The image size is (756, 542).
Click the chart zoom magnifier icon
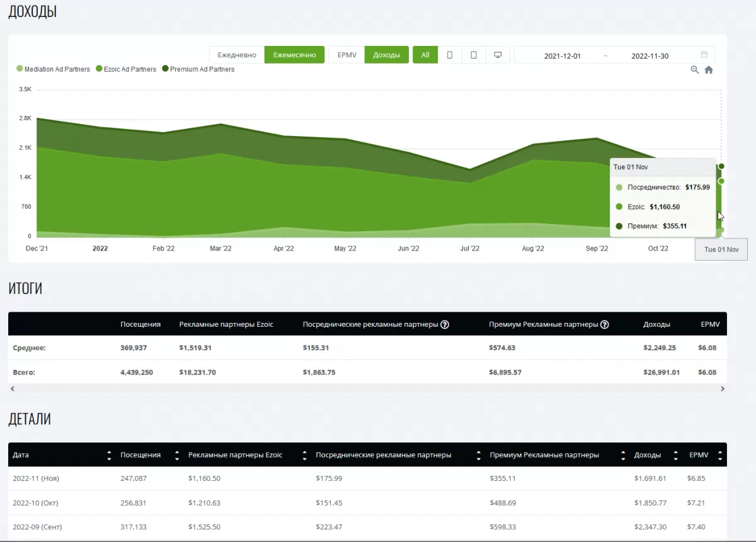tap(695, 70)
